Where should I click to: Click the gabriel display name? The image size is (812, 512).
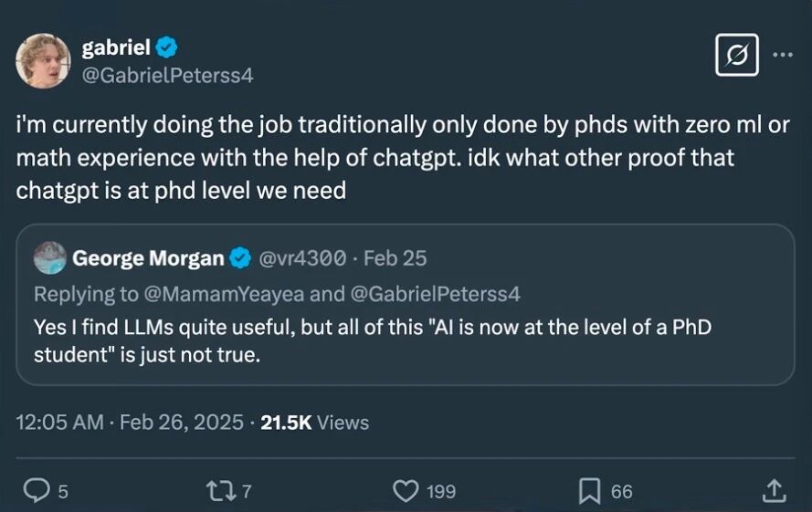116,48
